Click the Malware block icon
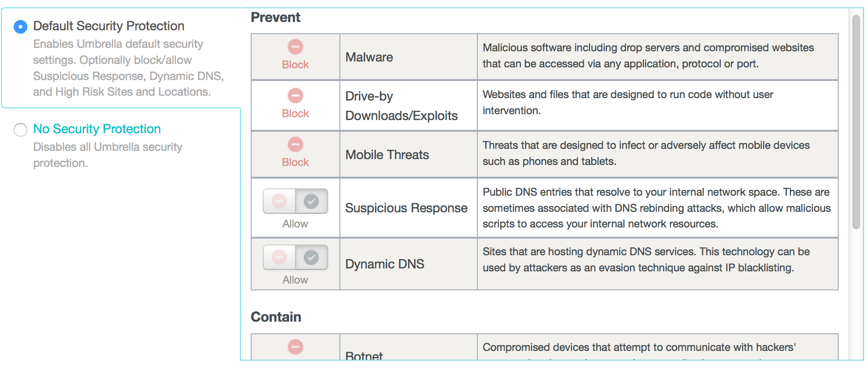Image resolution: width=868 pixels, height=368 pixels. (295, 47)
